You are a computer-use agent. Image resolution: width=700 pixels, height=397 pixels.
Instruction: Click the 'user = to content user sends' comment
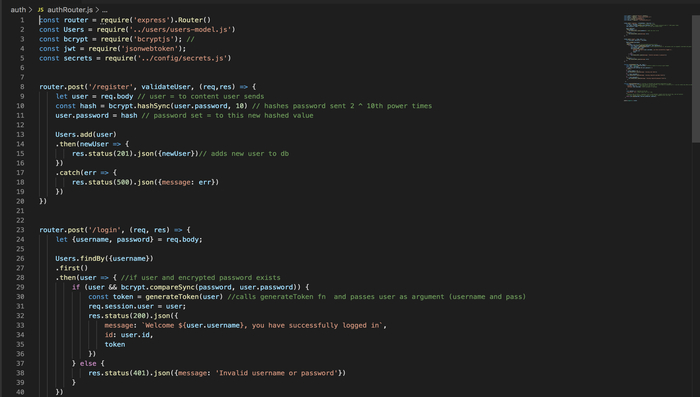pyautogui.click(x=200, y=96)
